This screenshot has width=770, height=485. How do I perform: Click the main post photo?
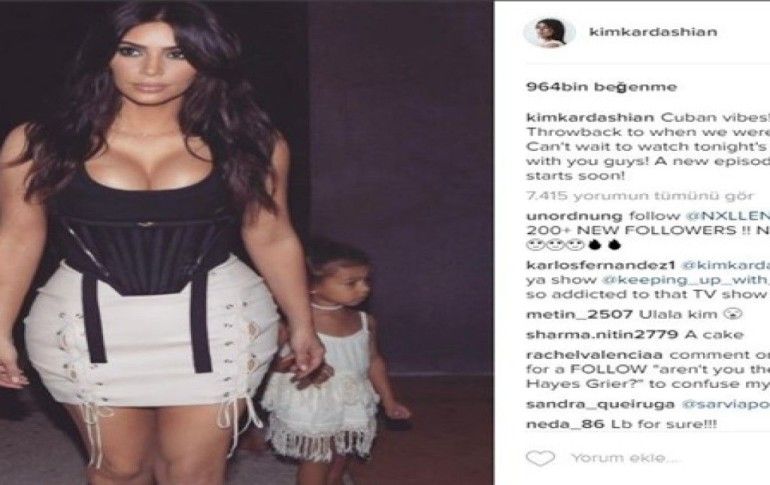247,242
